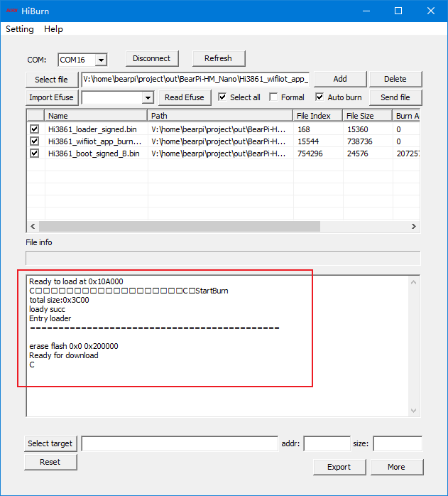The height and width of the screenshot is (496, 448).
Task: Click the Delete button
Action: click(395, 79)
